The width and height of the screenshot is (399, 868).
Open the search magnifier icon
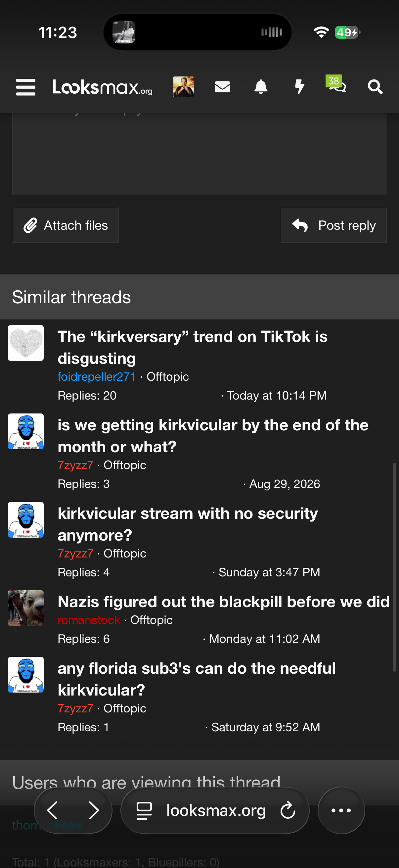375,87
